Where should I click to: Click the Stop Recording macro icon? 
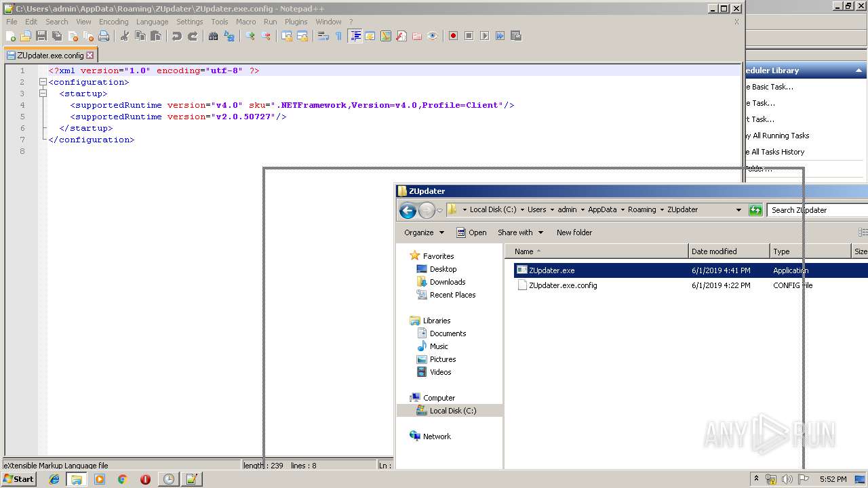tap(469, 36)
